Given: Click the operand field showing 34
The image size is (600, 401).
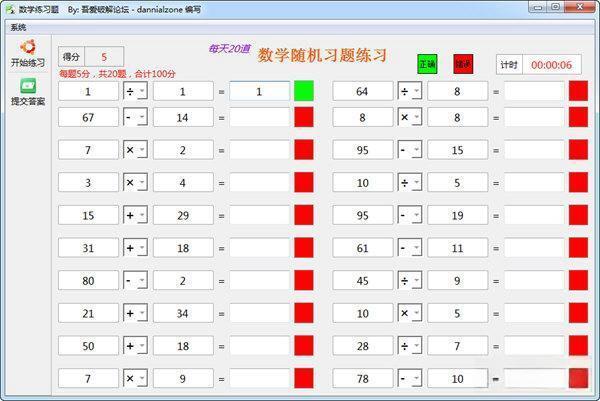Looking at the screenshot, I should tap(183, 313).
